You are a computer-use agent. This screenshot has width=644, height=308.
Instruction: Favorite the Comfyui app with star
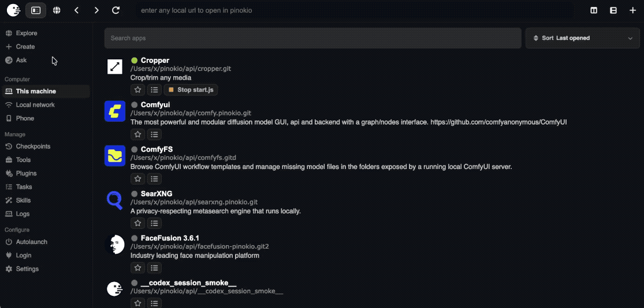[137, 134]
